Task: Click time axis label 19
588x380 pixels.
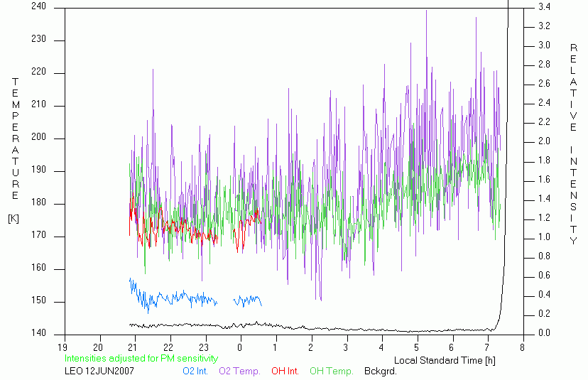Action: pos(62,348)
